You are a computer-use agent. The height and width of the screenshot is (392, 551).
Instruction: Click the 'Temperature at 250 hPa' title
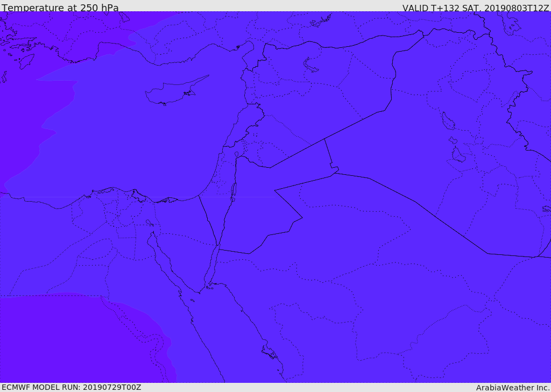[x=60, y=8]
